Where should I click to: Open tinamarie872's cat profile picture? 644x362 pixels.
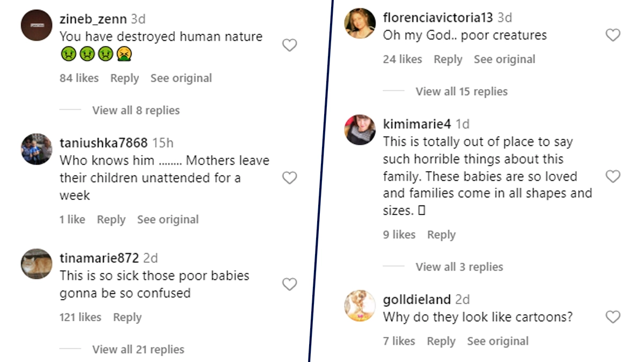pyautogui.click(x=36, y=264)
